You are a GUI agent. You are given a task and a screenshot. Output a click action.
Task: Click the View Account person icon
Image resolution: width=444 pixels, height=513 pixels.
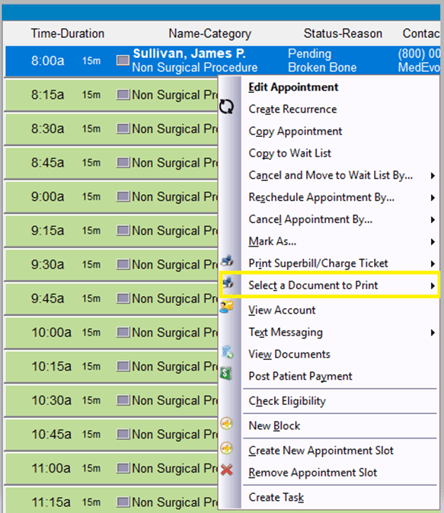pyautogui.click(x=227, y=306)
